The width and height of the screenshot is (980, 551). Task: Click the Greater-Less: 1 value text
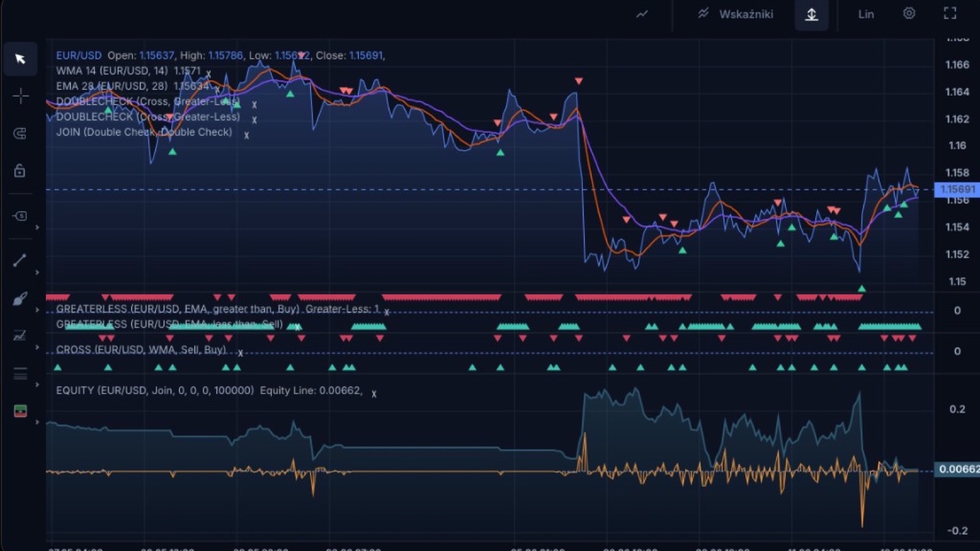click(342, 309)
